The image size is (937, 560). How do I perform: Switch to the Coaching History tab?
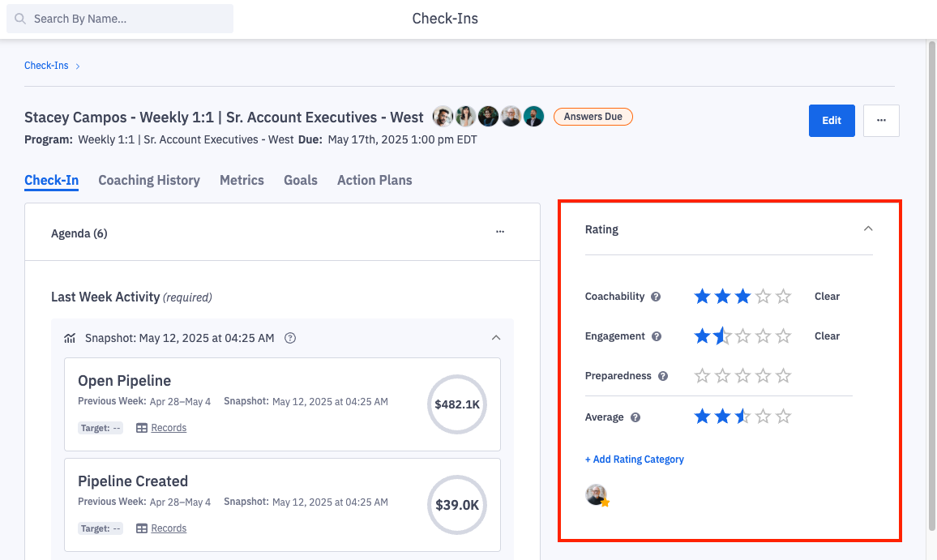coord(149,180)
